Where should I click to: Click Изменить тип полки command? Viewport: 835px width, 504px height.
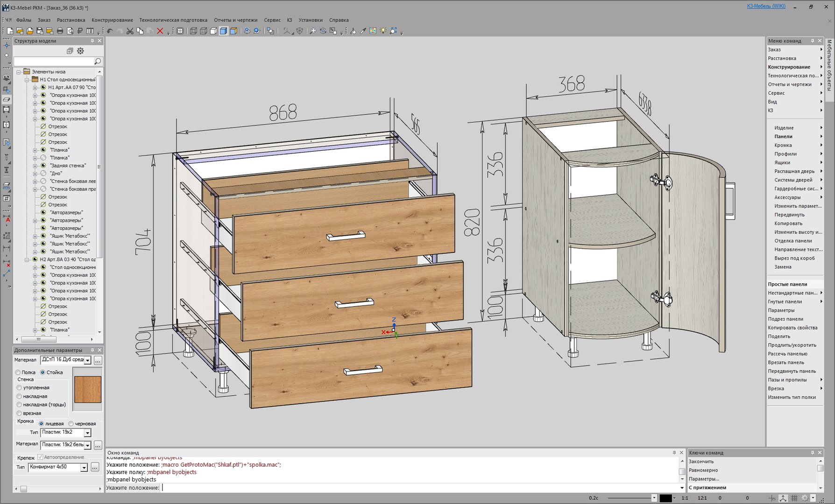pos(792,397)
